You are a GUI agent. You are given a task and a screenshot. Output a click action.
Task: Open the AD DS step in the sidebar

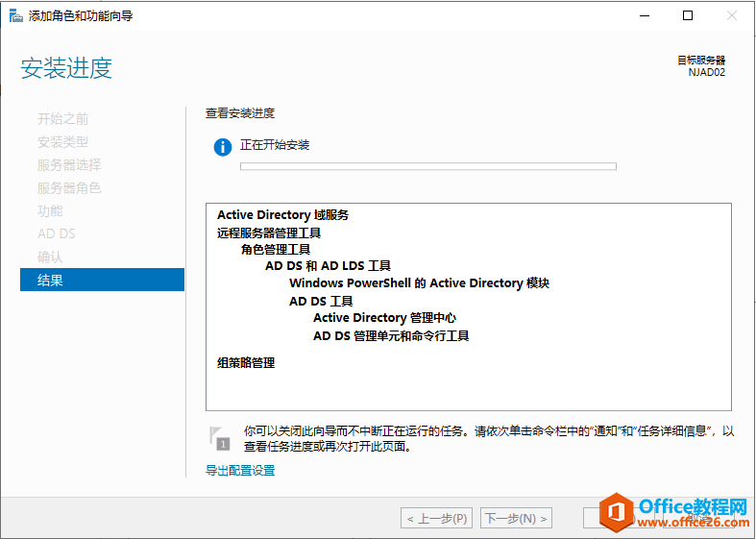click(56, 233)
